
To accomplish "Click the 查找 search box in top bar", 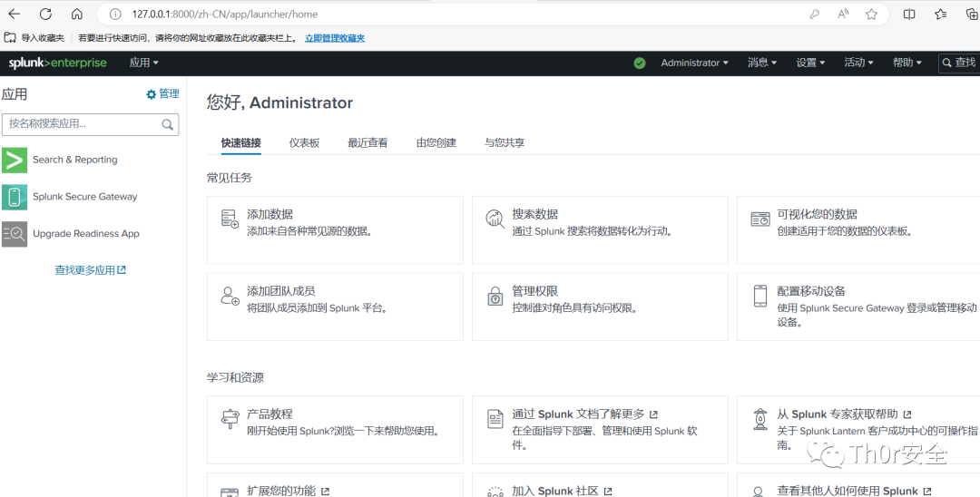I will click(x=959, y=63).
